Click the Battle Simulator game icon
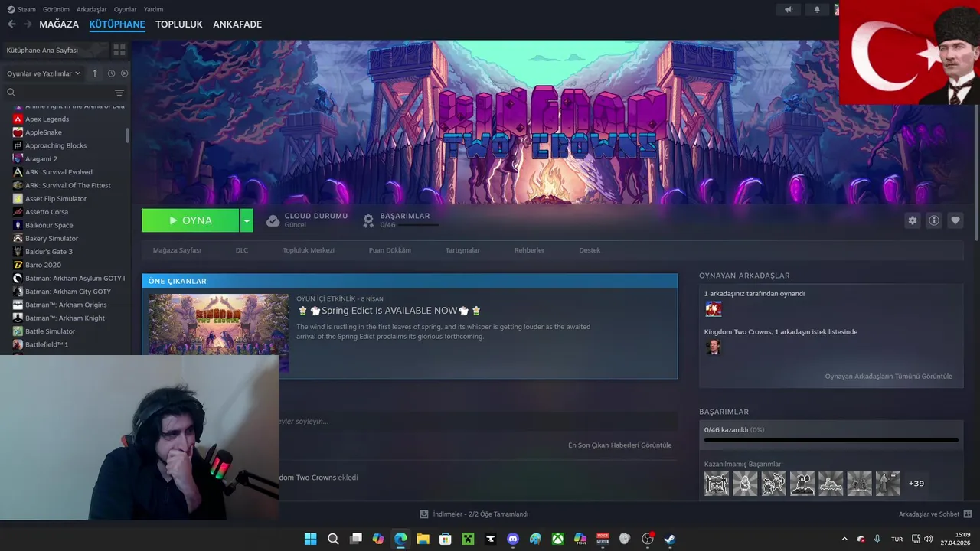980x551 pixels. 18,331
